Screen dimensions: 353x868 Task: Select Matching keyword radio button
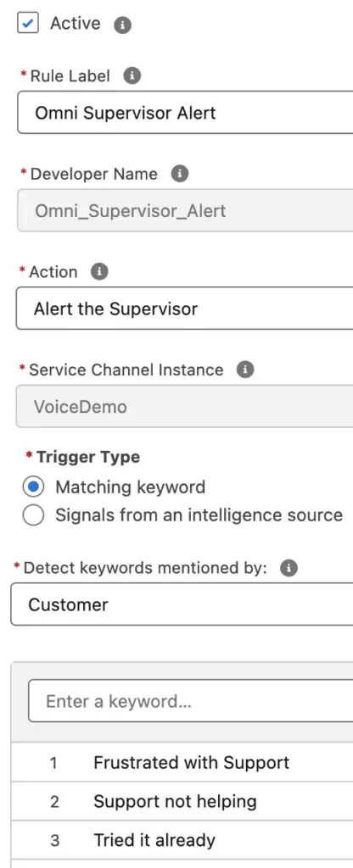click(33, 487)
